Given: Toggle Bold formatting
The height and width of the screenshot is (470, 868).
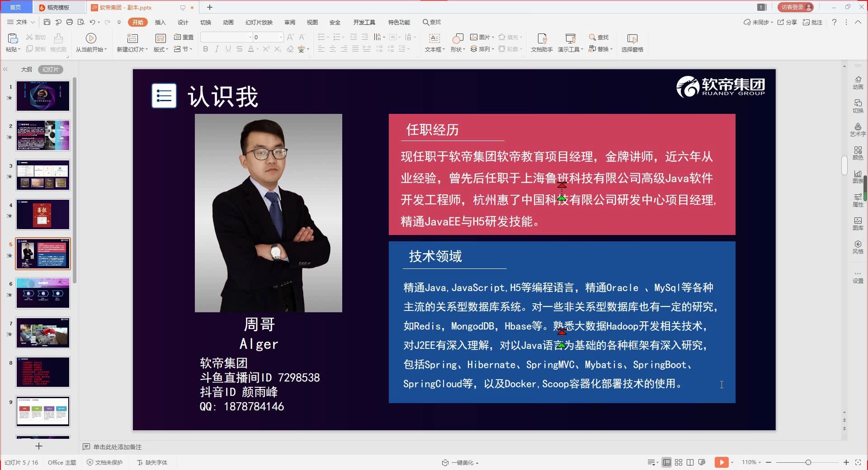Looking at the screenshot, I should pyautogui.click(x=206, y=49).
